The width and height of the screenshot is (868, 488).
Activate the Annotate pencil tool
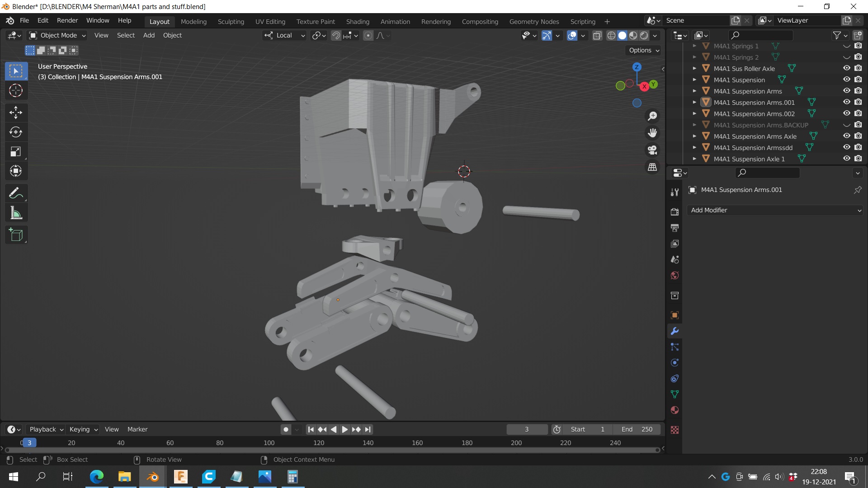[x=16, y=193]
